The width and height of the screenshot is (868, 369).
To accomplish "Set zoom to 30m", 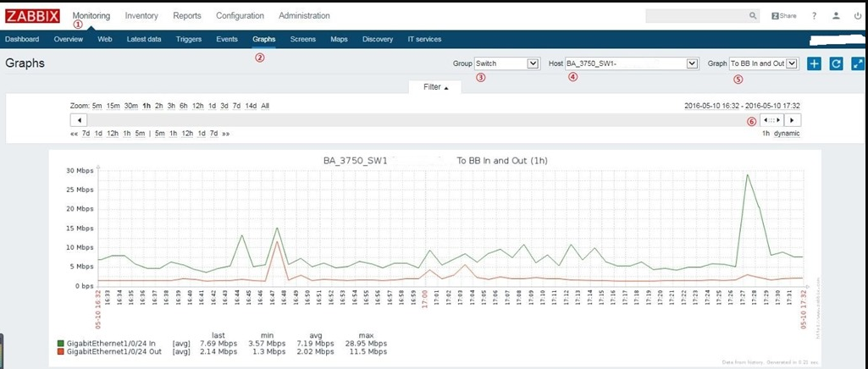I will click(131, 106).
